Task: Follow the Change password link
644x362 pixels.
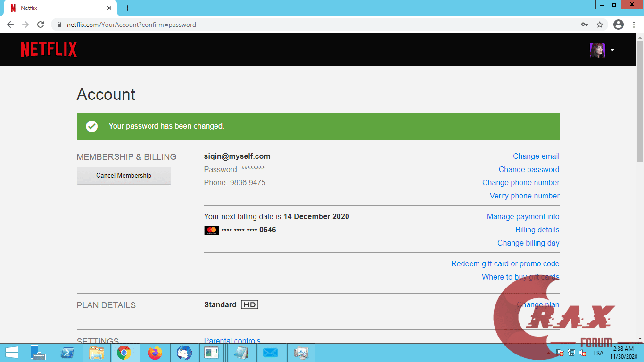Action: [529, 170]
